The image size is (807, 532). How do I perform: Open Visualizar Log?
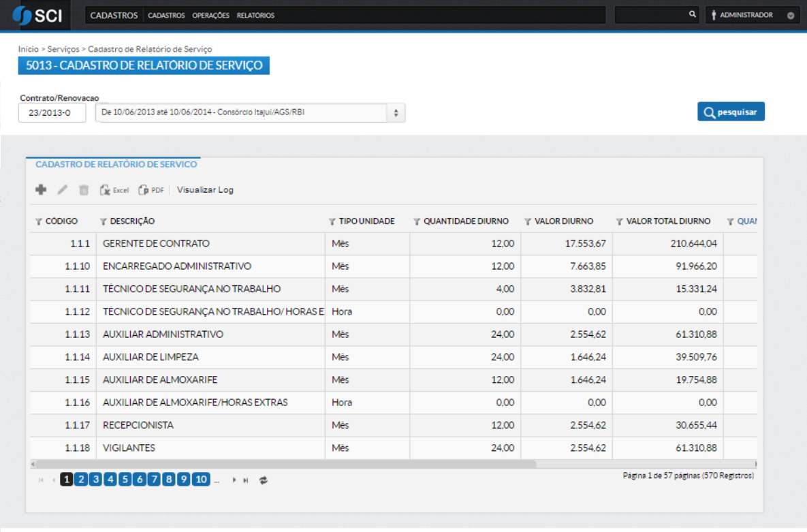coord(205,190)
